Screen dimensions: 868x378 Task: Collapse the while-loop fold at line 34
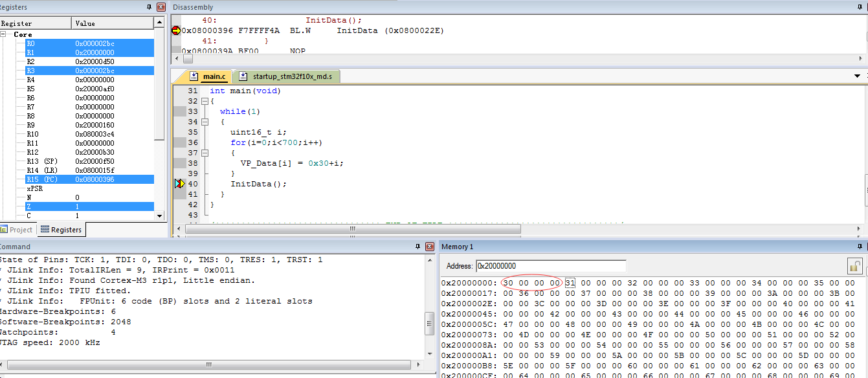click(205, 122)
